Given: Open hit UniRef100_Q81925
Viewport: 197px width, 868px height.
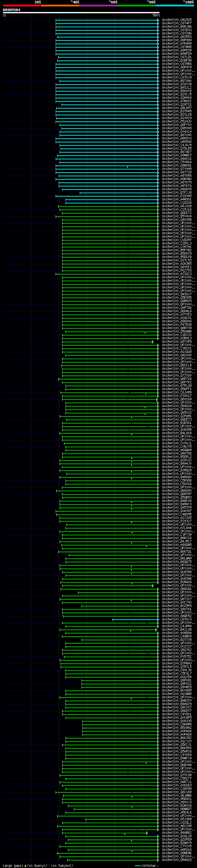Looking at the screenshot, I should pyautogui.click(x=177, y=20).
